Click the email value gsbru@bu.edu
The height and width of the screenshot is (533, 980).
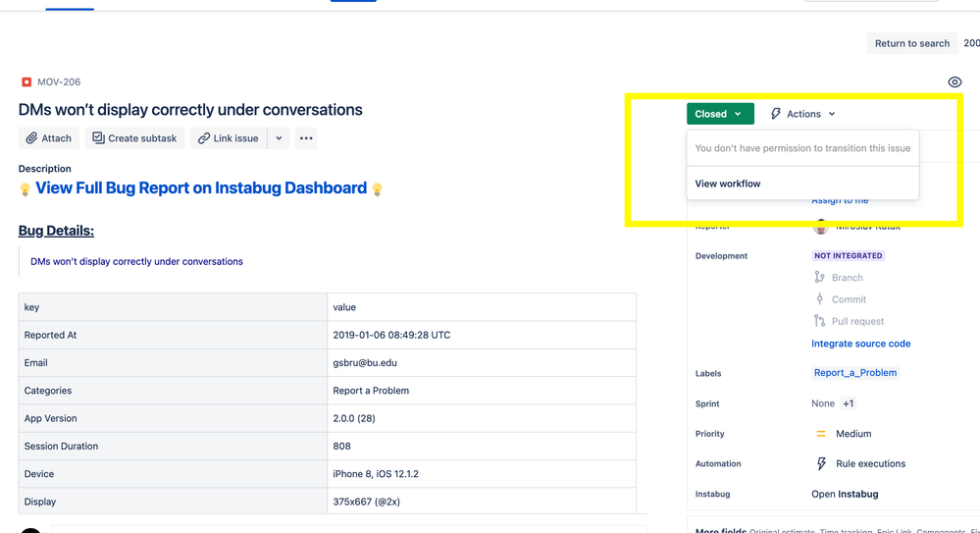(364, 363)
